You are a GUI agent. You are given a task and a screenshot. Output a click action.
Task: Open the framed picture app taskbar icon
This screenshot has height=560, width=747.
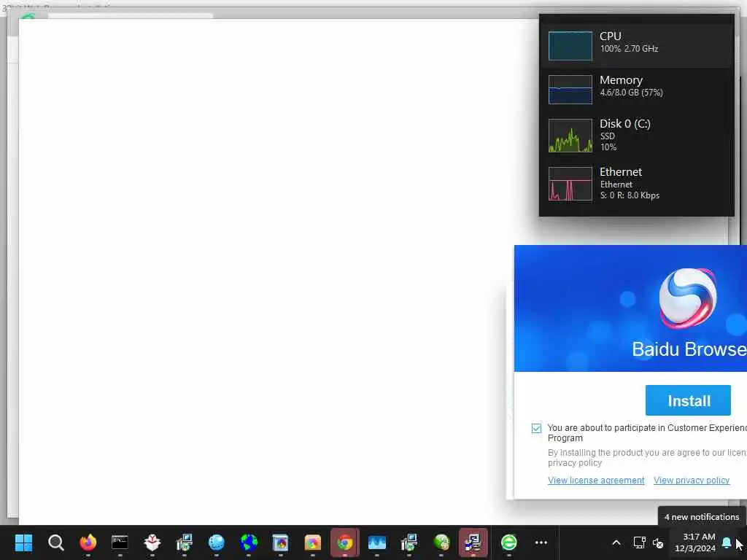tap(280, 542)
